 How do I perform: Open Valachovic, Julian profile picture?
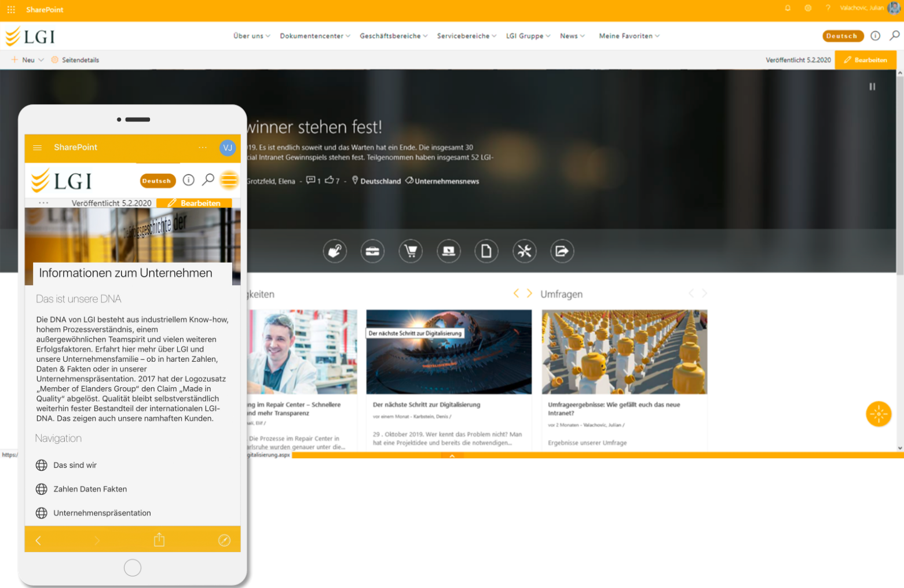point(894,8)
